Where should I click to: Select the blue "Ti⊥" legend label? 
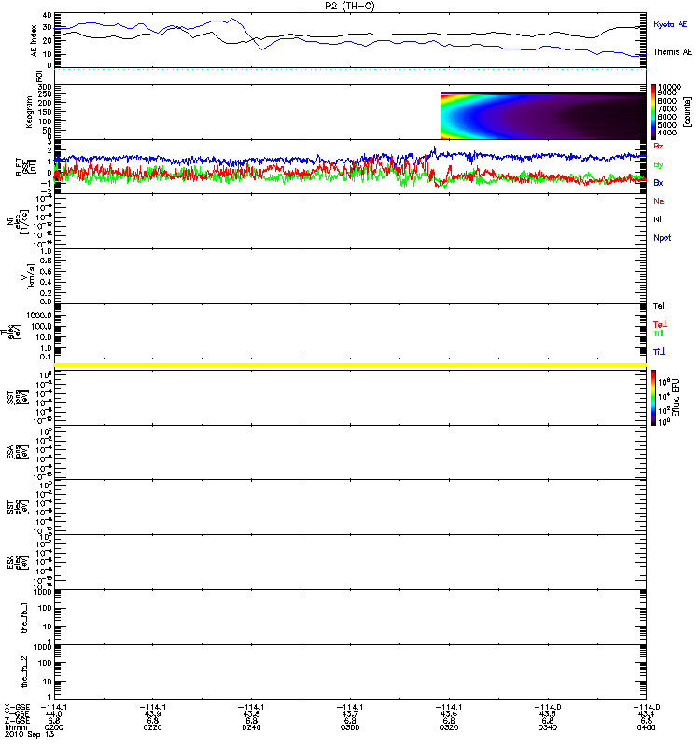(659, 352)
